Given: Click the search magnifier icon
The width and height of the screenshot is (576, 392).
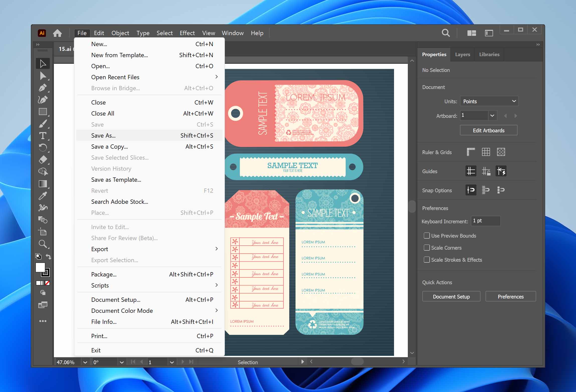Looking at the screenshot, I should 445,33.
